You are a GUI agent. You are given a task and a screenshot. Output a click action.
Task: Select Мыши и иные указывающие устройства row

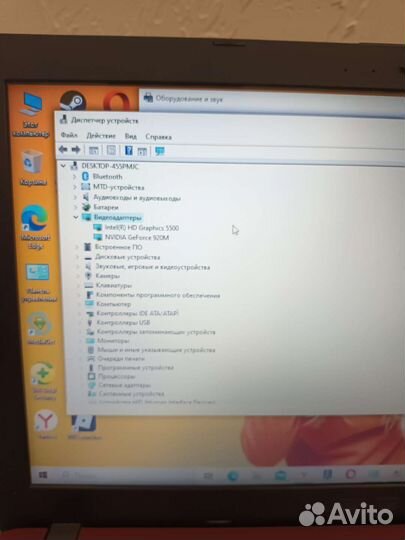[x=156, y=350]
